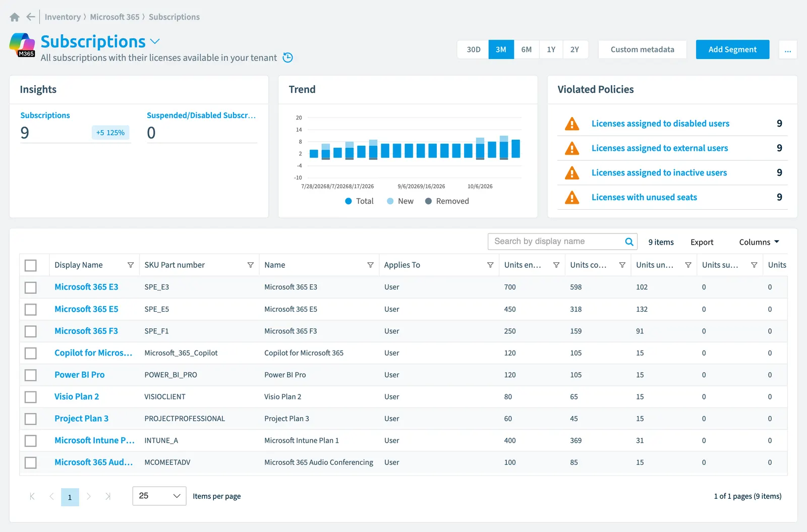Click the Custom metadata button
This screenshot has width=807, height=532.
[642, 49]
